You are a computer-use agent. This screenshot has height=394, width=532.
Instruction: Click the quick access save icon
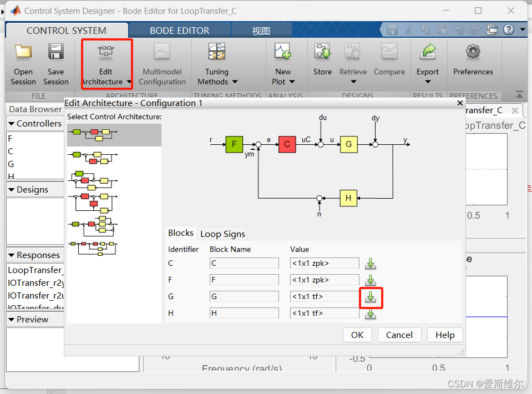click(392, 30)
